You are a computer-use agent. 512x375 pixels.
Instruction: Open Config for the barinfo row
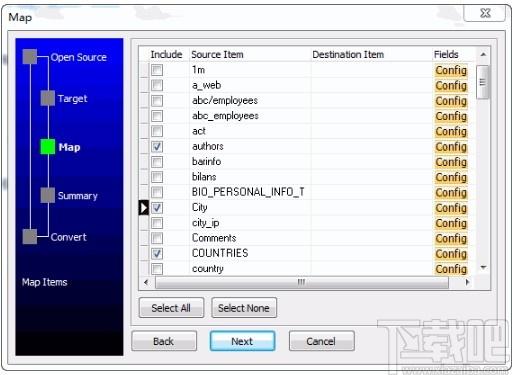[451, 162]
